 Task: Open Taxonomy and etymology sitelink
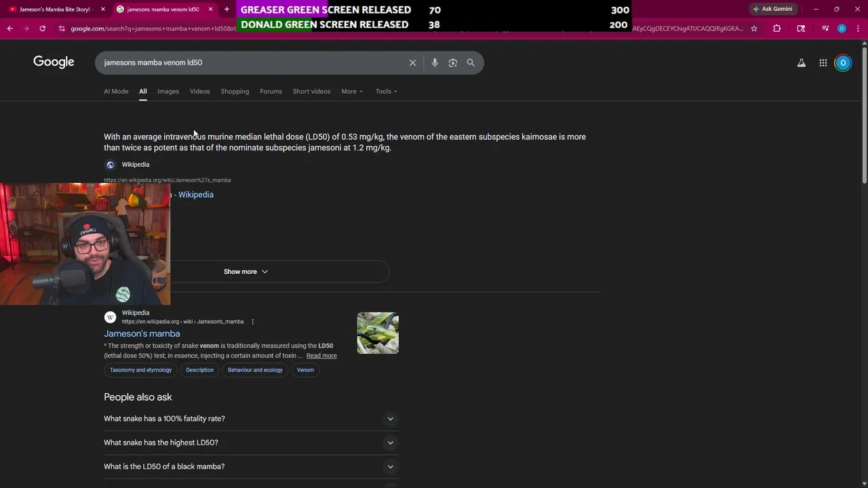[x=141, y=370]
